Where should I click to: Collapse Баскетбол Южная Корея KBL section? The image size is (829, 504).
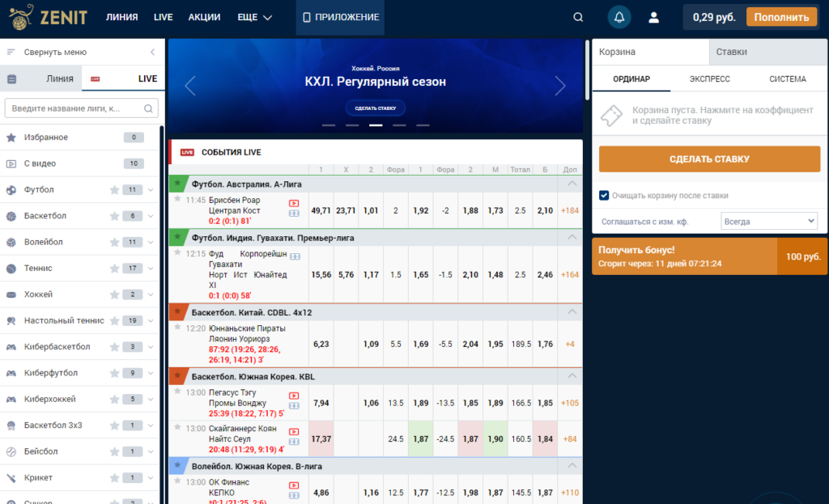pos(572,376)
